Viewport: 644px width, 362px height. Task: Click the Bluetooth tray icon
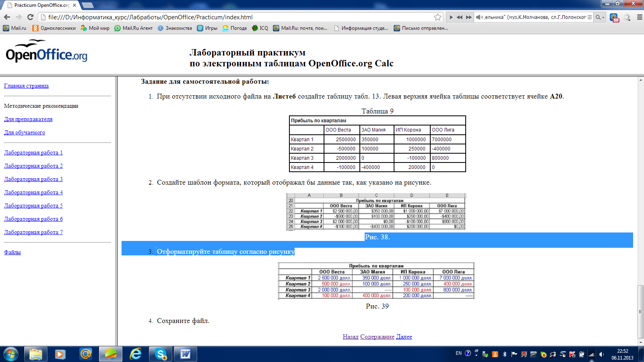[x=505, y=354]
